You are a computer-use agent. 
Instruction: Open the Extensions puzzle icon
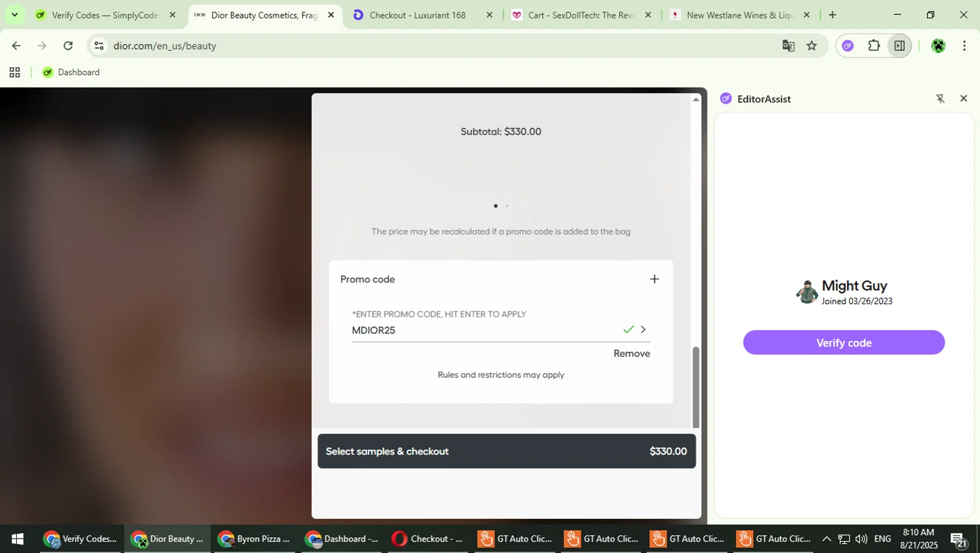(x=874, y=46)
